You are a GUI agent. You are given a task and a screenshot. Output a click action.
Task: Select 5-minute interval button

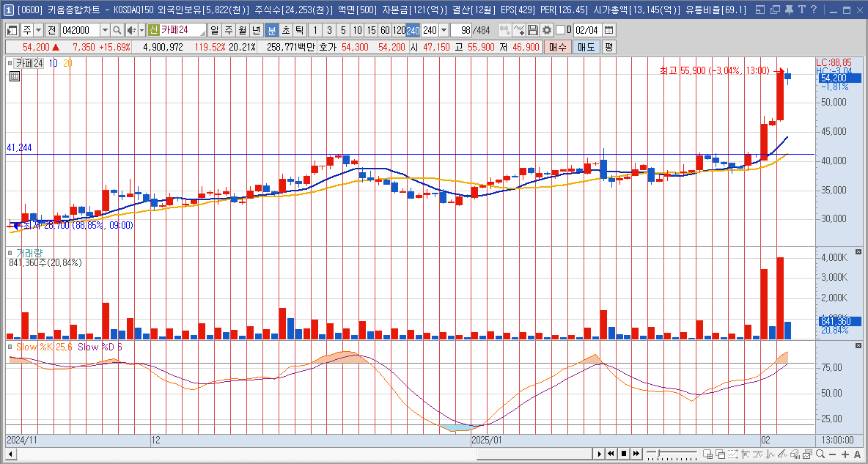344,31
